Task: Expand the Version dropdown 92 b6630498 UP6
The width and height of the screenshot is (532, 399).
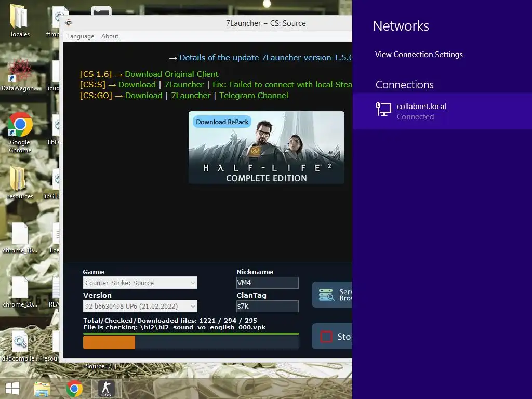Action: pyautogui.click(x=140, y=306)
